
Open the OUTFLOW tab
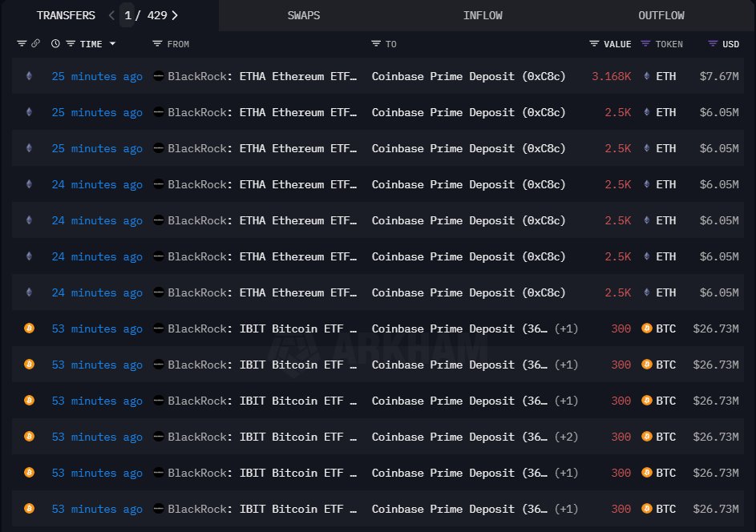[x=661, y=15]
